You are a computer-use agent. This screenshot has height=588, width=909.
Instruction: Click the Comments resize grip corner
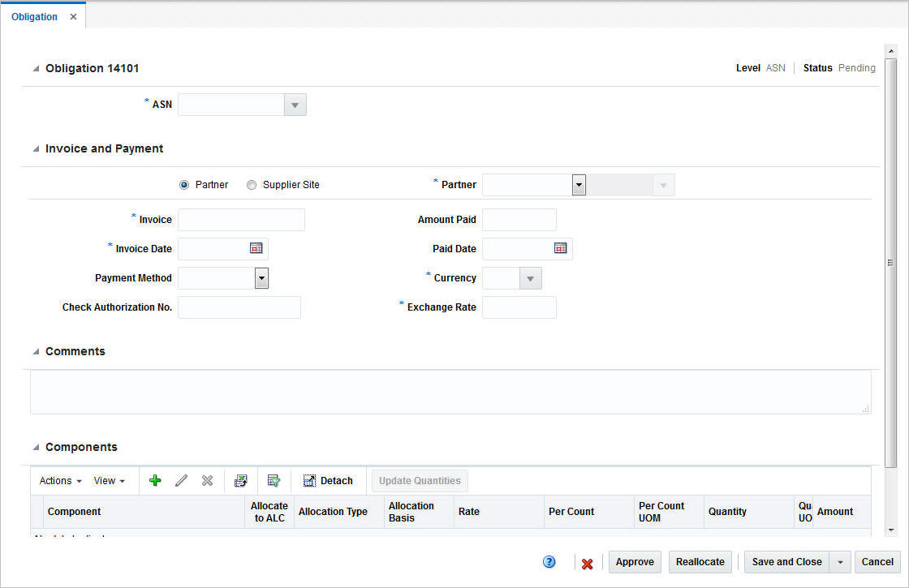(x=865, y=410)
